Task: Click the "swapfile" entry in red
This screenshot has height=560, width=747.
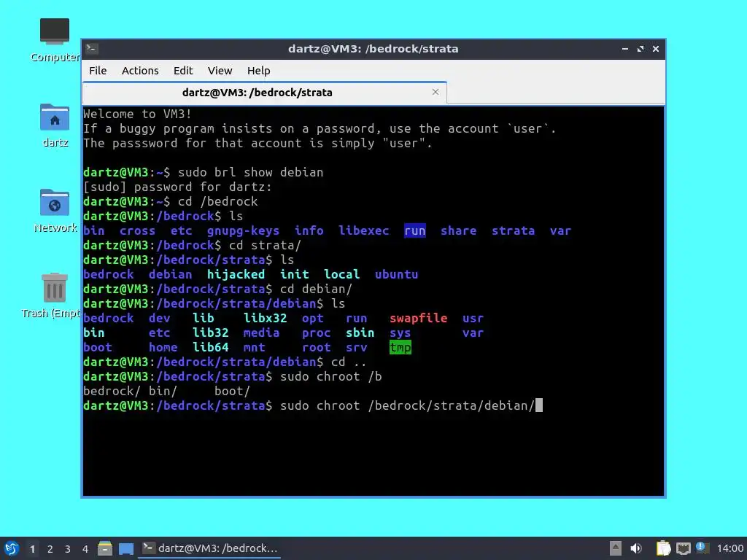Action: [x=418, y=318]
